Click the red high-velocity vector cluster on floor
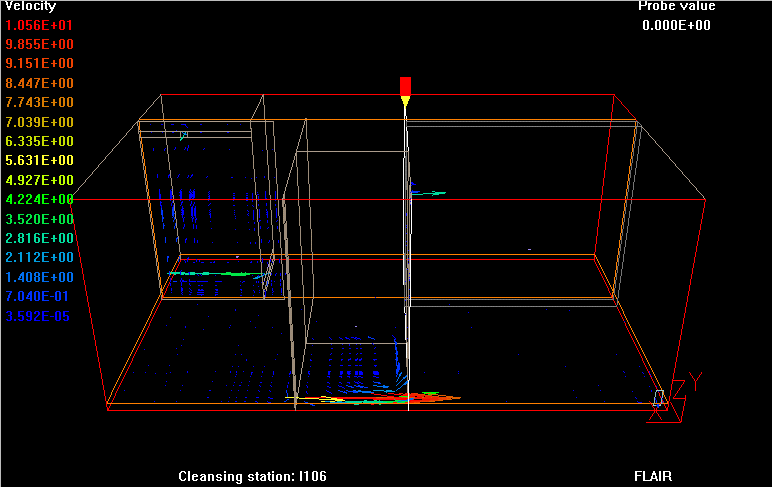Image resolution: width=772 pixels, height=487 pixels. point(435,398)
